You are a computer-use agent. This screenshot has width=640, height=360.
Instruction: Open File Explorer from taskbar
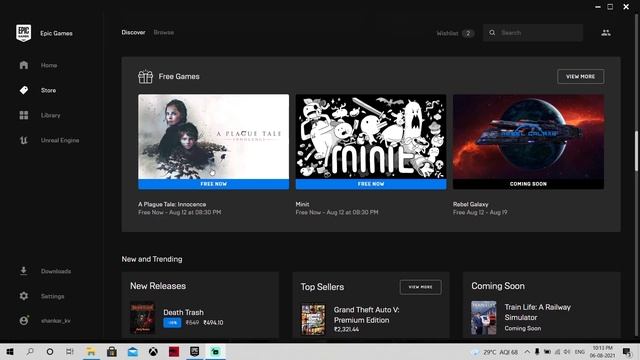pyautogui.click(x=91, y=351)
